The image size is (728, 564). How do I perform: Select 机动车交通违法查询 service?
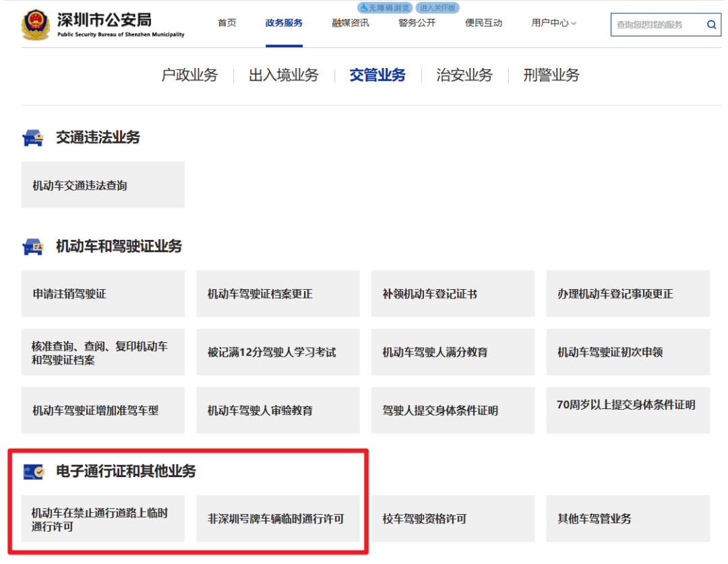pos(102,184)
